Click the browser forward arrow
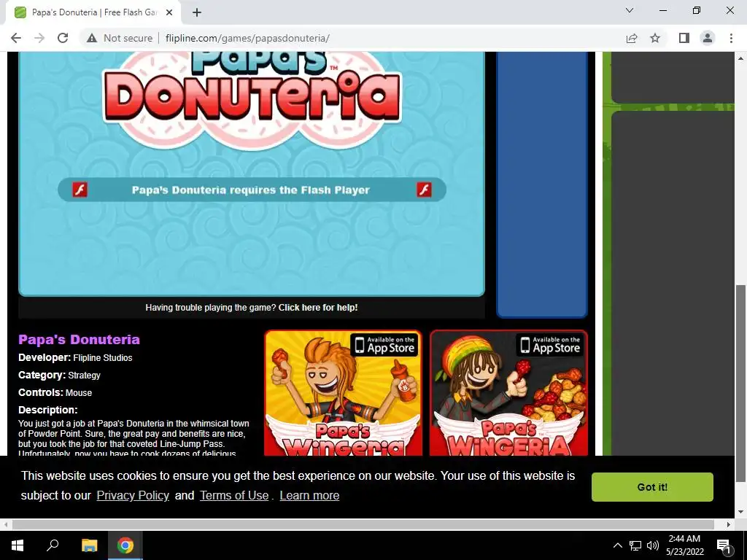 coord(39,38)
